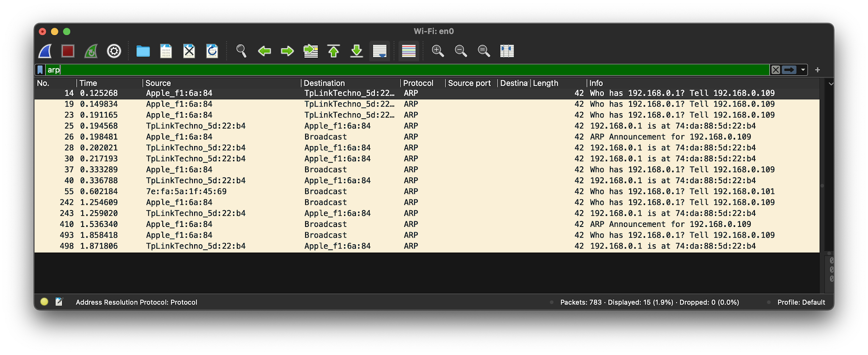
Task: Toggle packet list colorization
Action: pyautogui.click(x=409, y=51)
